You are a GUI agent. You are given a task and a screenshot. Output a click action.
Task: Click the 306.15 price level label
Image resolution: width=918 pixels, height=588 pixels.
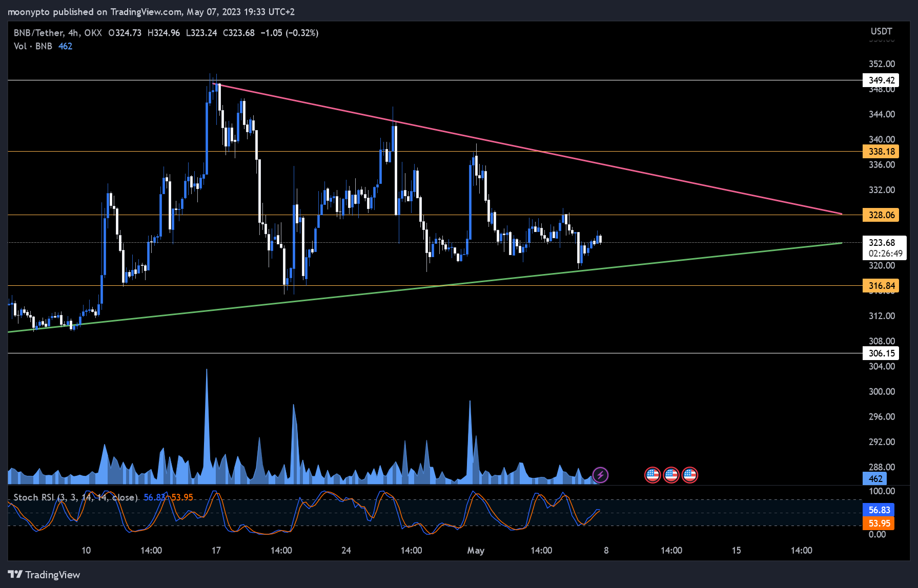[x=881, y=353]
